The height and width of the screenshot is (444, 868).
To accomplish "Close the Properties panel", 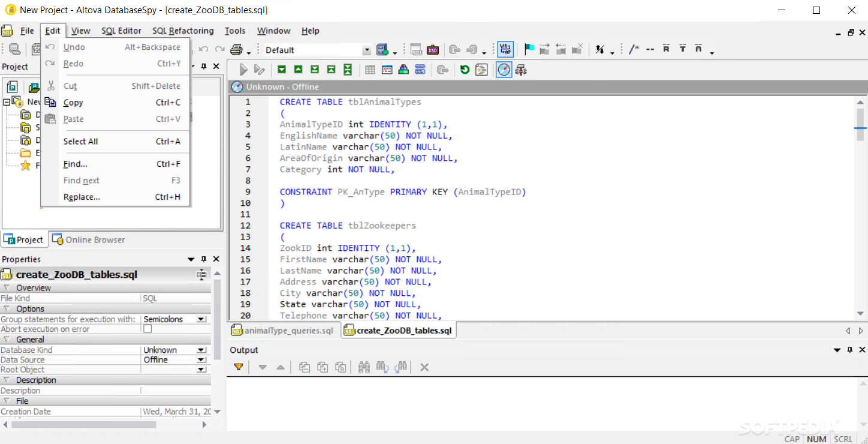I will [x=216, y=259].
